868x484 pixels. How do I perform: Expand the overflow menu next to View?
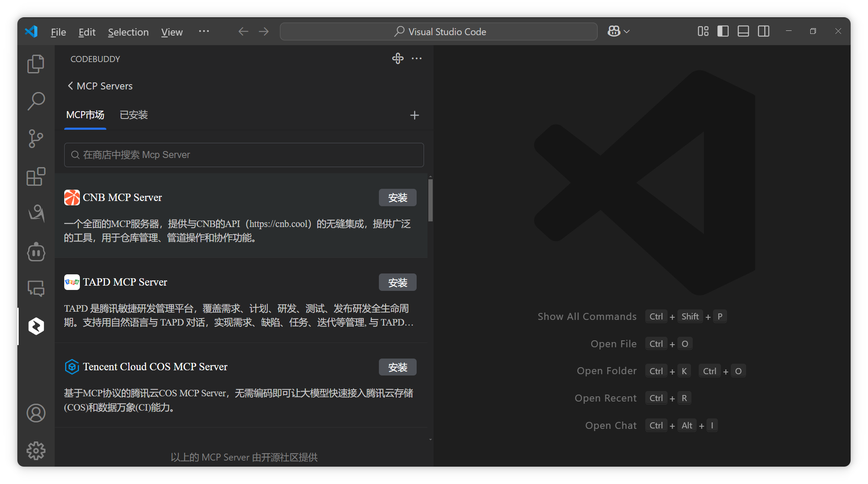[204, 31]
